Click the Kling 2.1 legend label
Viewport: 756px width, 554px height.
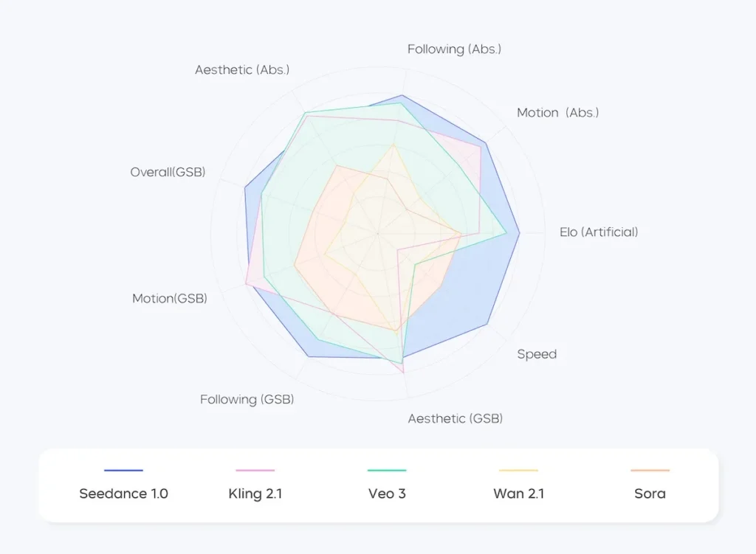click(255, 494)
